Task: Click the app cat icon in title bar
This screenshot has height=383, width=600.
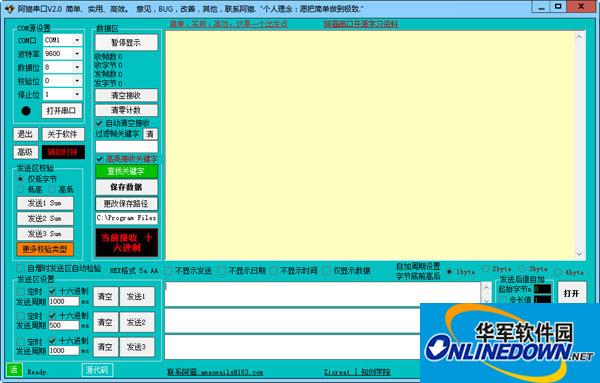Action: click(x=9, y=8)
